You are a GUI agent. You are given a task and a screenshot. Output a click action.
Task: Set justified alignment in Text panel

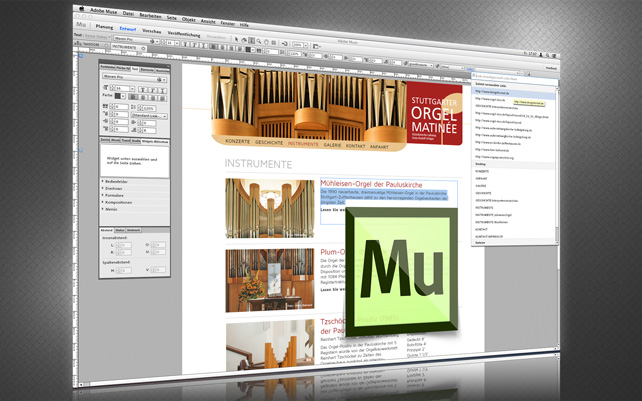(162, 98)
